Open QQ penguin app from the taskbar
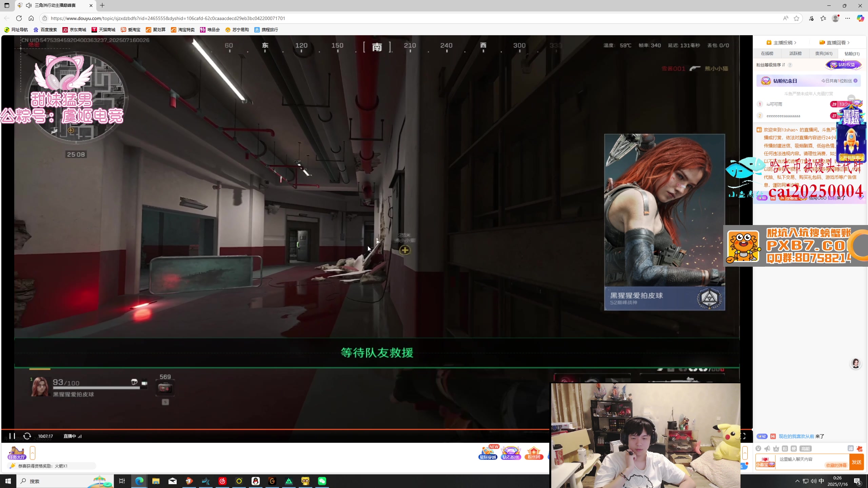The height and width of the screenshot is (488, 868). (256, 481)
